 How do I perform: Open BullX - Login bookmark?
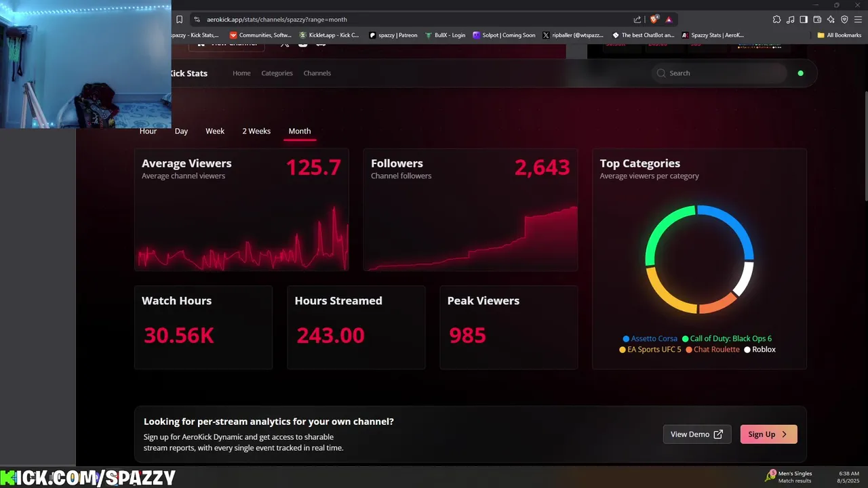(446, 35)
